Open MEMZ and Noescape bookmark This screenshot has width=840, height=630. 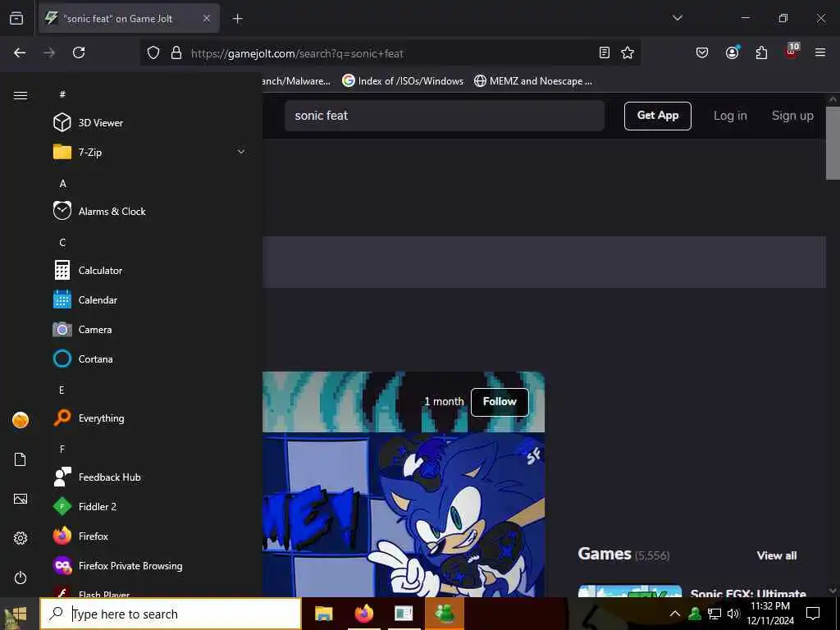pyautogui.click(x=533, y=81)
